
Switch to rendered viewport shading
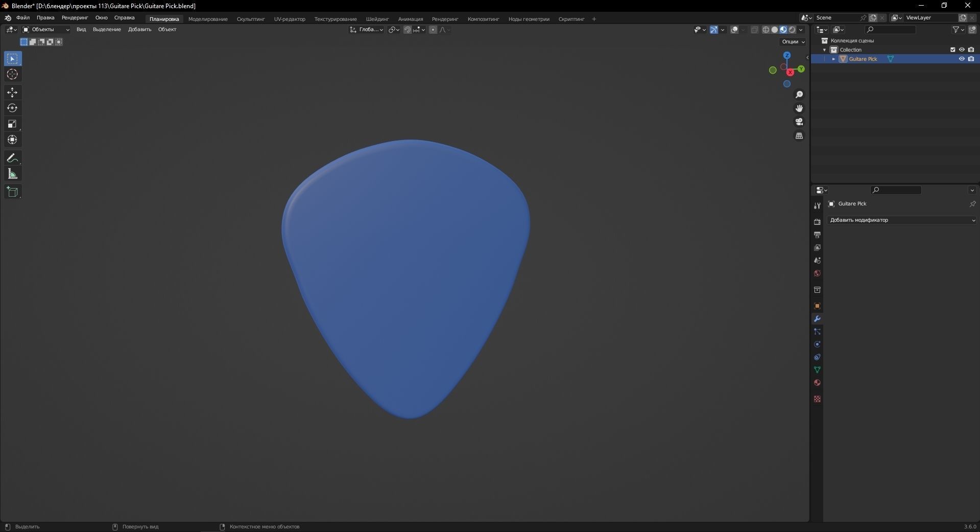792,30
